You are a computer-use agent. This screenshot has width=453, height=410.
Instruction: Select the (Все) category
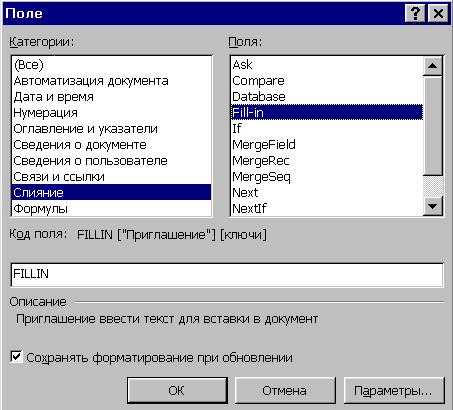111,65
